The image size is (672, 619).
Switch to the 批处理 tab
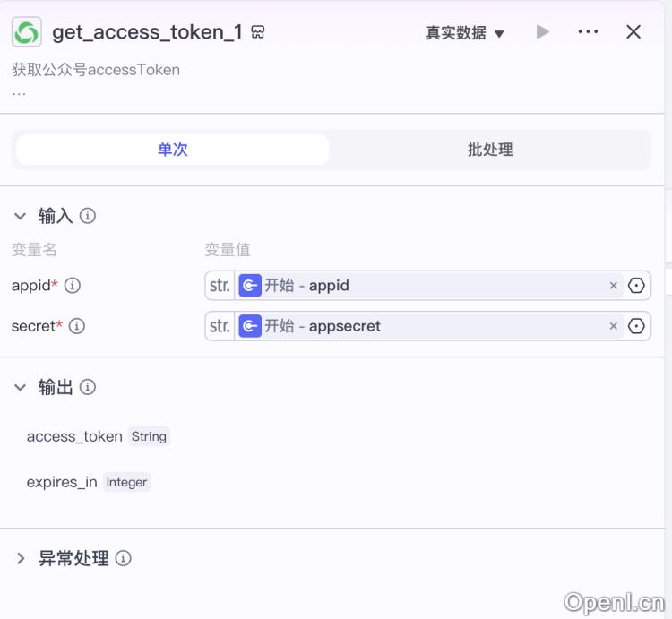[x=490, y=150]
